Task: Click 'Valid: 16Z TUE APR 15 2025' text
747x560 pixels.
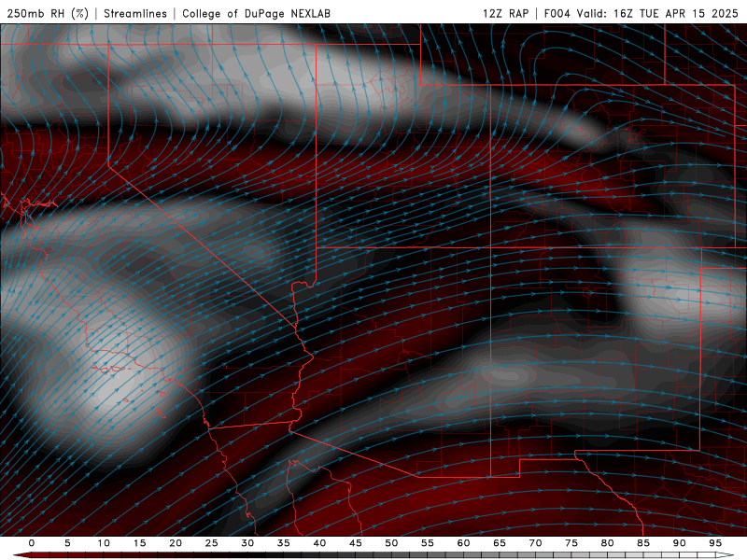Action: 657,13
